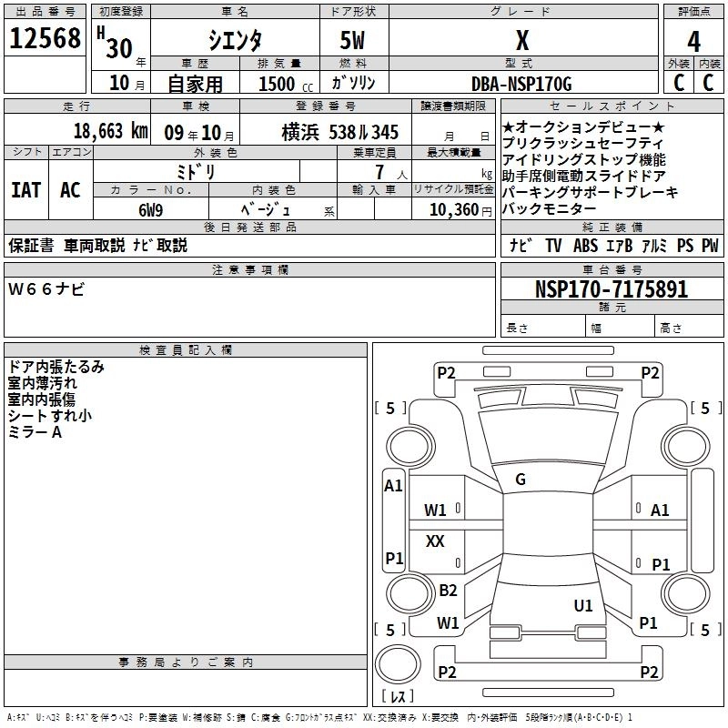The width and height of the screenshot is (728, 728).
Task: Select the ミラー A inspector note
Action: [x=35, y=432]
